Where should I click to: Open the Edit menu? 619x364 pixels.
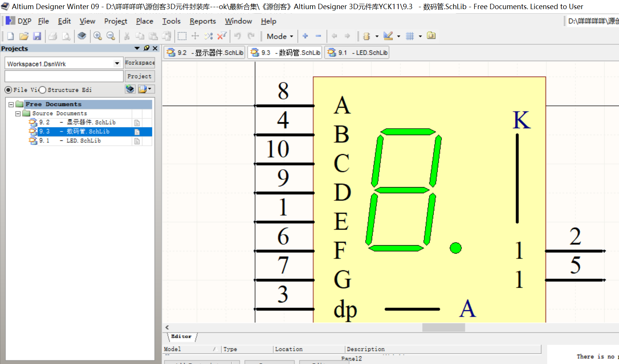(65, 21)
